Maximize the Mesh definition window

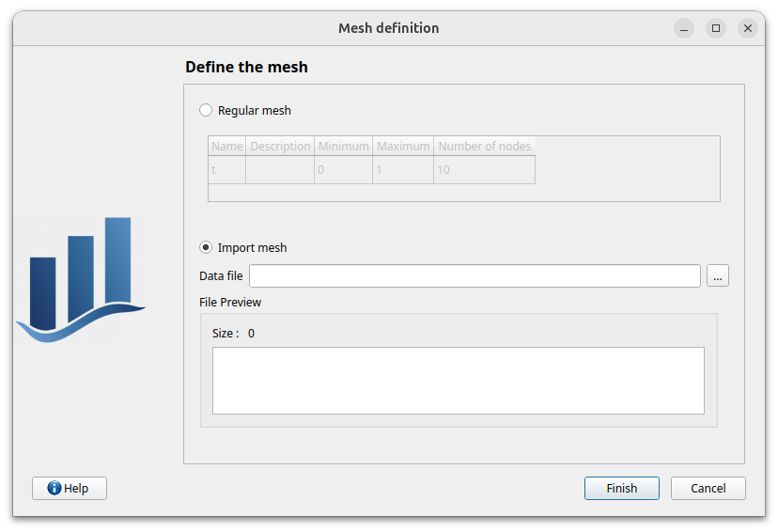tap(716, 28)
